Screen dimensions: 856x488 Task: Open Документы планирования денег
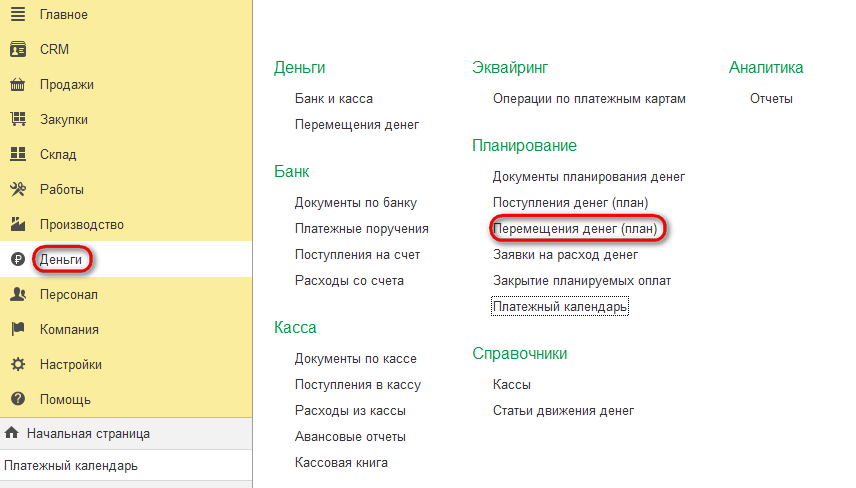(589, 177)
